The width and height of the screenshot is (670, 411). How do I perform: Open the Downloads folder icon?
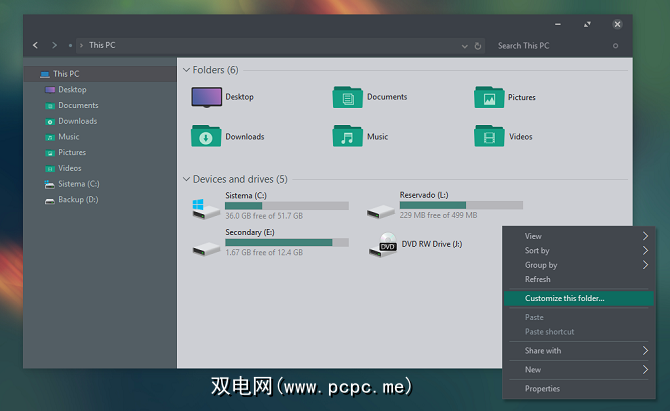point(206,136)
